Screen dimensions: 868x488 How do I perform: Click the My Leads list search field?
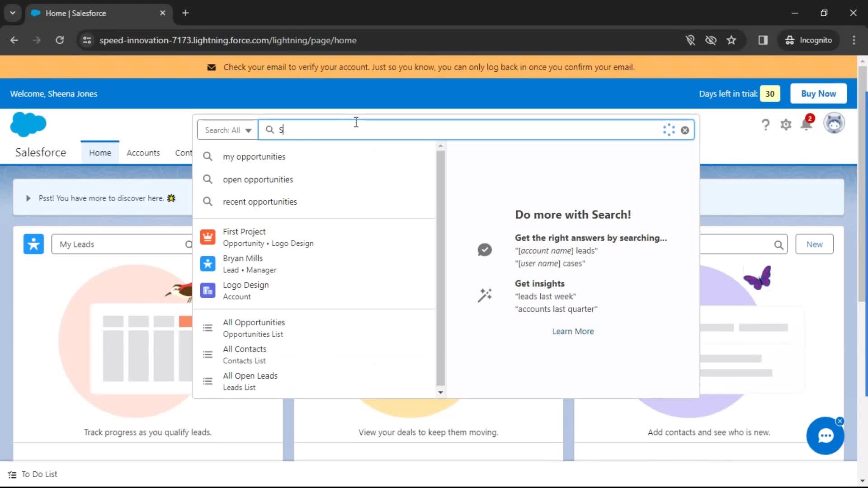pos(122,244)
